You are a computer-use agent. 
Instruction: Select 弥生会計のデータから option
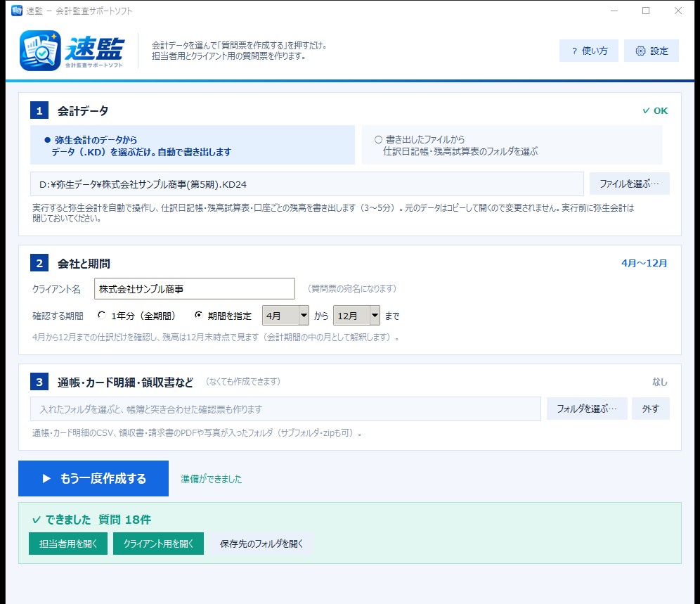pyautogui.click(x=193, y=145)
